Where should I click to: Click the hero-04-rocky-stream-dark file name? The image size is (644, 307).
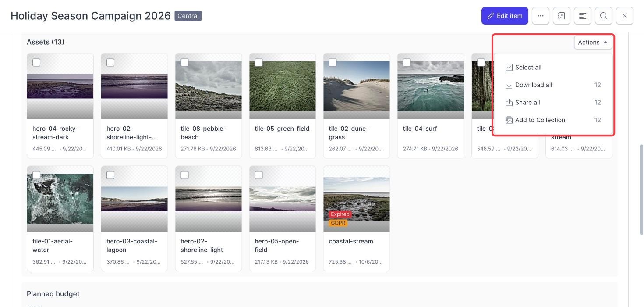click(x=55, y=133)
